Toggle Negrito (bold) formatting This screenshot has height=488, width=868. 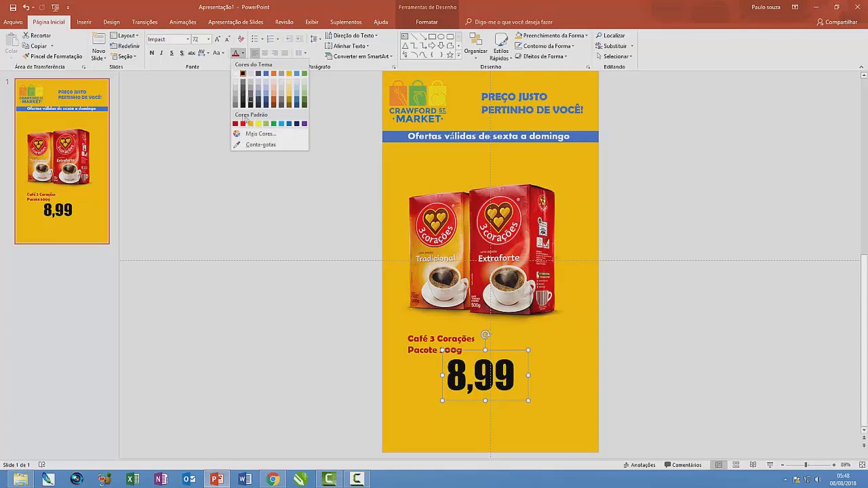tap(151, 53)
